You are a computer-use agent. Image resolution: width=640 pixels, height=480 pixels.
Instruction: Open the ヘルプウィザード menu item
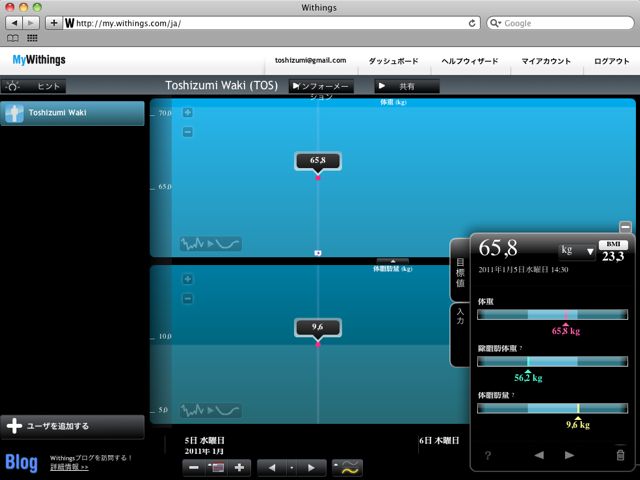pyautogui.click(x=470, y=61)
